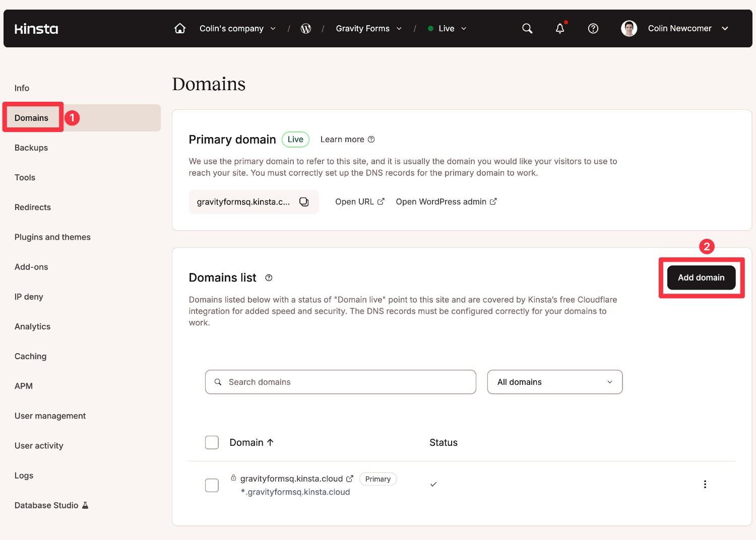Viewport: 756px width, 540px height.
Task: Click the Status column header
Action: [x=444, y=442]
